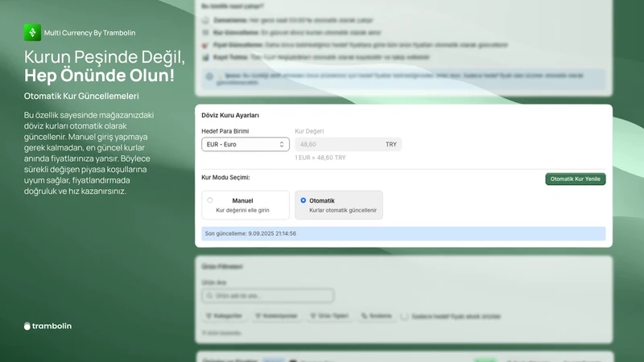Click the Son güncelleme 9.09.2025 21:14:56 banner
This screenshot has width=644, height=362.
tap(403, 233)
